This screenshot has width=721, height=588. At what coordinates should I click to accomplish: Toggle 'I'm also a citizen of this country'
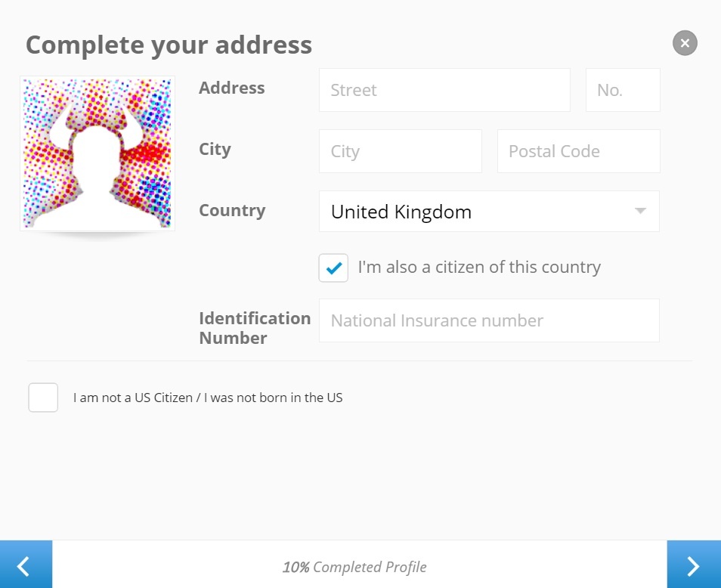tap(333, 268)
